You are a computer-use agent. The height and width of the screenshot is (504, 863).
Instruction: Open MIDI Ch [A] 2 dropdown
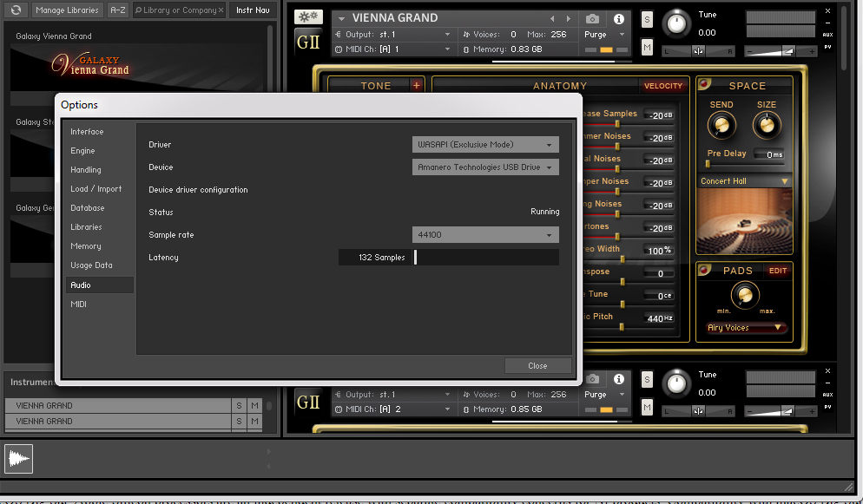click(x=393, y=409)
